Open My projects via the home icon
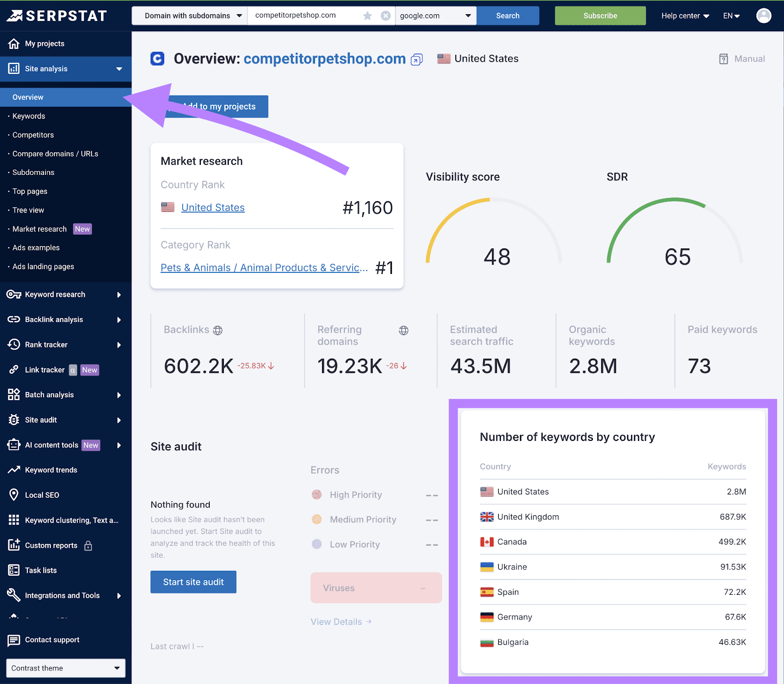Viewport: 784px width, 684px height. point(14,44)
